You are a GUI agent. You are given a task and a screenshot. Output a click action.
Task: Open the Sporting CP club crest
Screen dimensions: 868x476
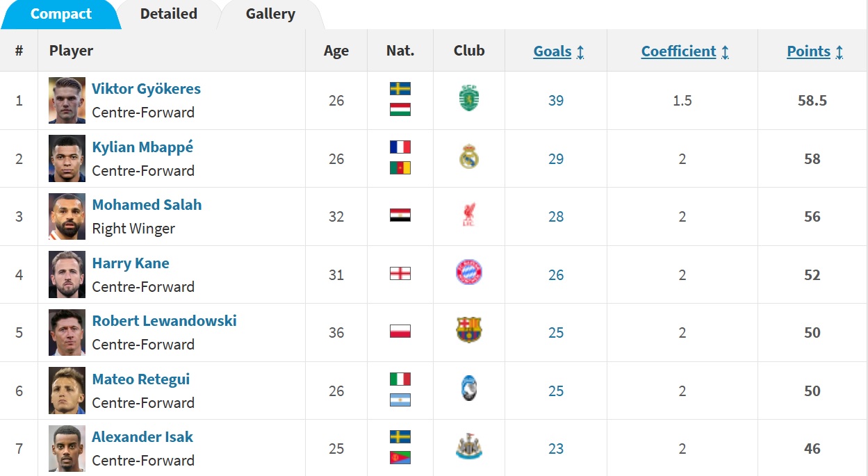469,98
